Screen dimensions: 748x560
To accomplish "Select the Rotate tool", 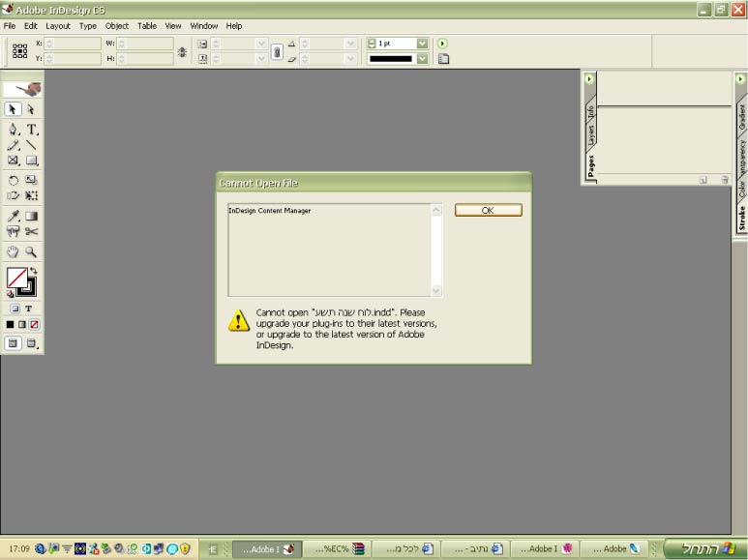I will click(13, 180).
